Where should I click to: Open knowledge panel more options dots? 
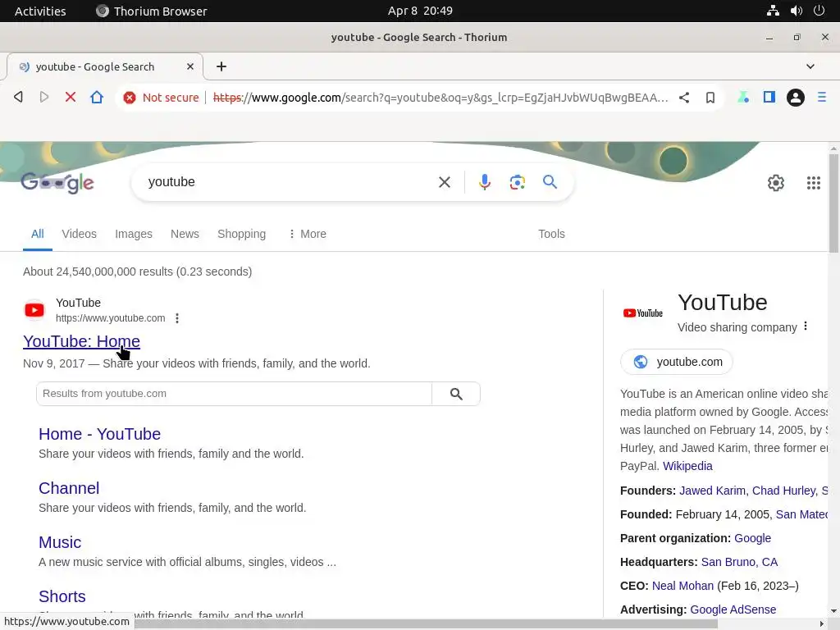point(806,326)
